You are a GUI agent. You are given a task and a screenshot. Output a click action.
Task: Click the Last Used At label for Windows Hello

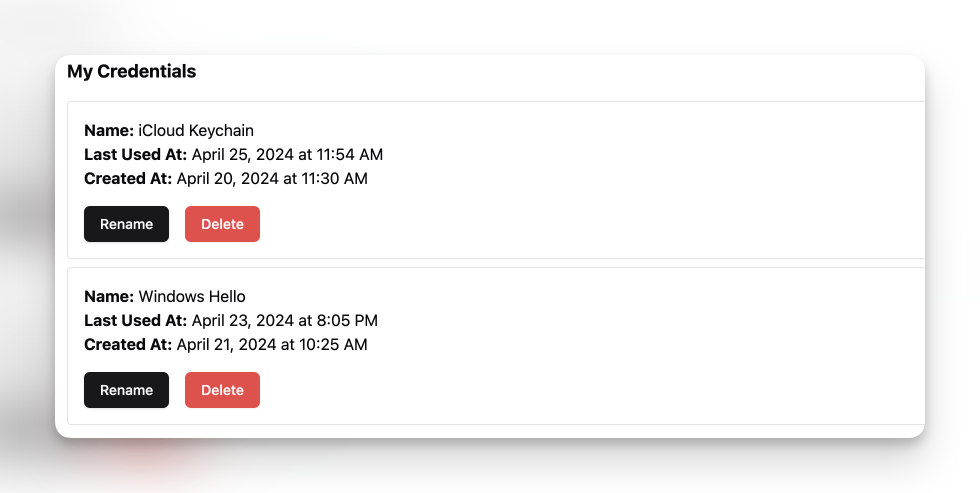coord(135,320)
